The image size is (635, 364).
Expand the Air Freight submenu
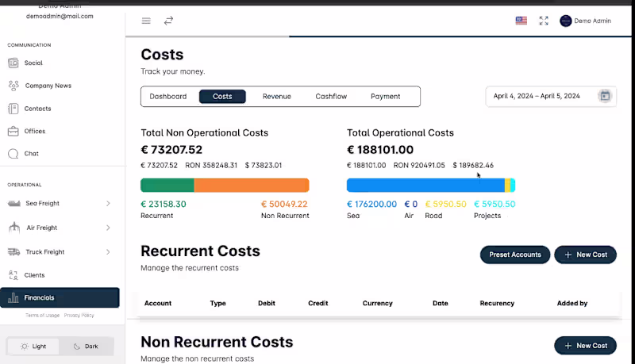pyautogui.click(x=108, y=228)
